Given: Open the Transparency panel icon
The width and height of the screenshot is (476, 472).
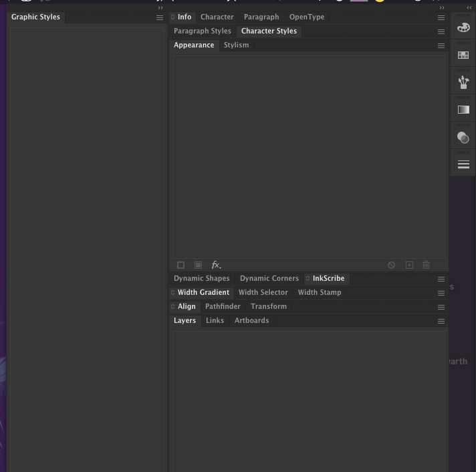Looking at the screenshot, I should click(463, 138).
